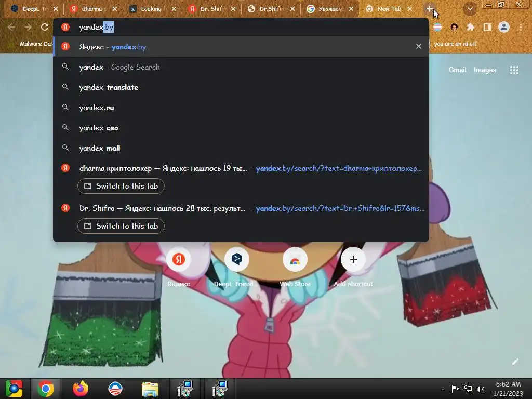532x399 pixels.
Task: Click Switch to this tab under dharma
Action: point(121,186)
